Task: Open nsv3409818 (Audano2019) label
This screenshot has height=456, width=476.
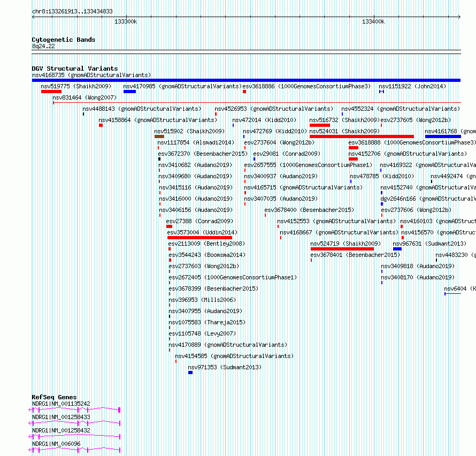Action: [418, 266]
